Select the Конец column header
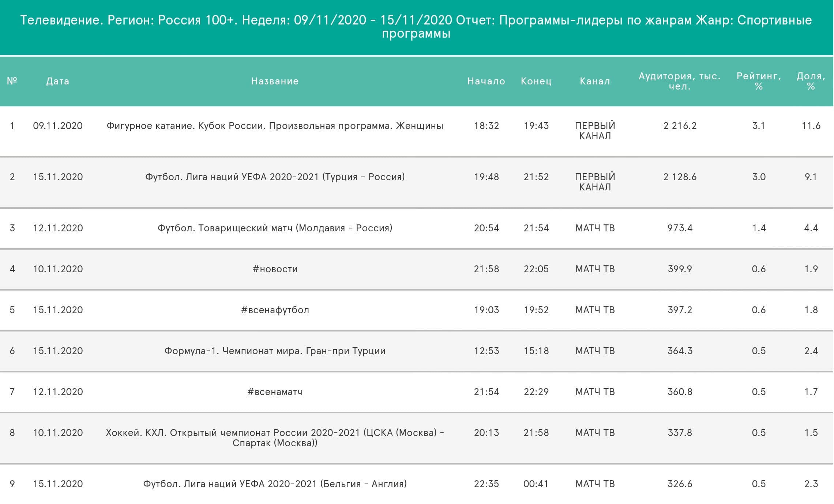The height and width of the screenshot is (504, 834). click(536, 81)
